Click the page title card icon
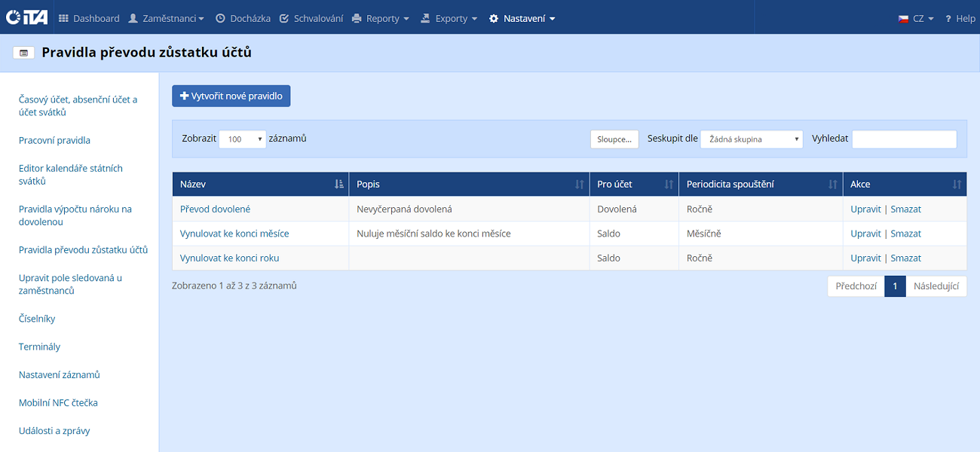The height and width of the screenshot is (452, 980). 24,53
